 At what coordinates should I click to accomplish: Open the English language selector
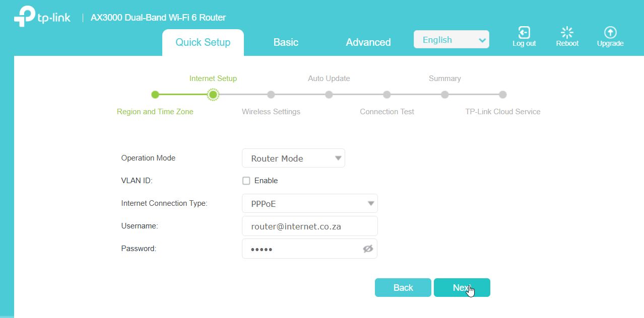tap(451, 40)
